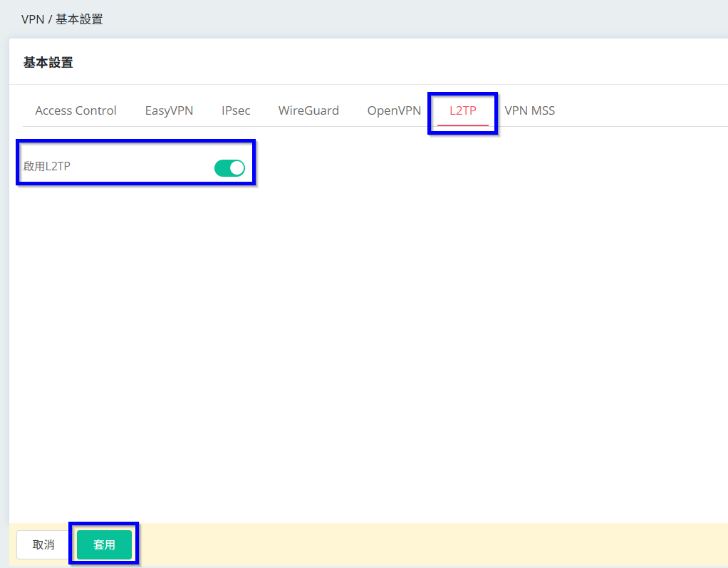Click the 取消 cancel button

(43, 544)
